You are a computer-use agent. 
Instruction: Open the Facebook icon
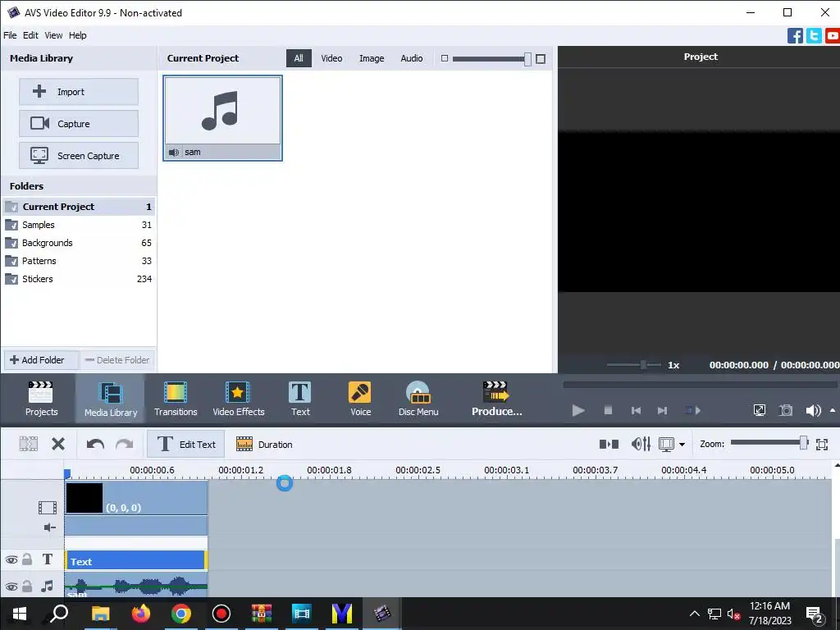(x=795, y=35)
